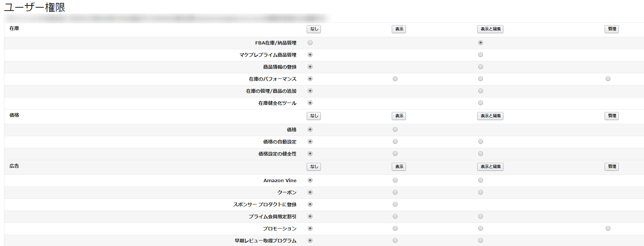This screenshot has width=644, height=246.
Task: Enable 表示と編集 for 在庫の管理/商品の追加
Action: 480,91
